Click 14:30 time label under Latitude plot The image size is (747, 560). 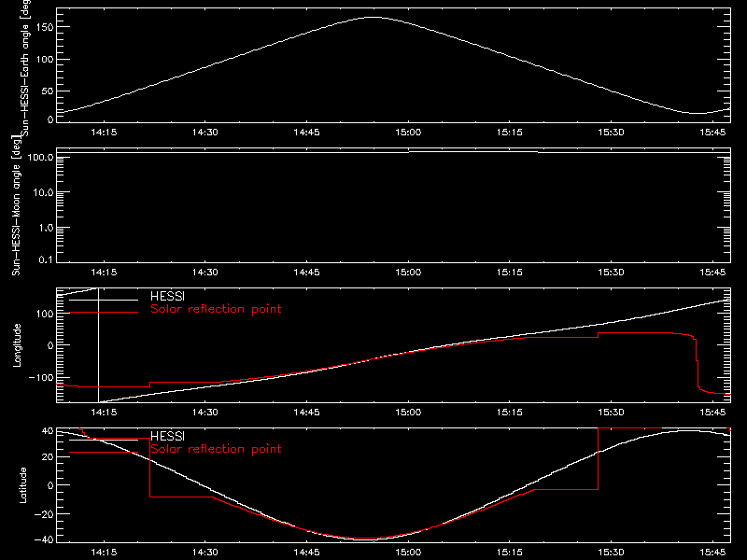205,552
